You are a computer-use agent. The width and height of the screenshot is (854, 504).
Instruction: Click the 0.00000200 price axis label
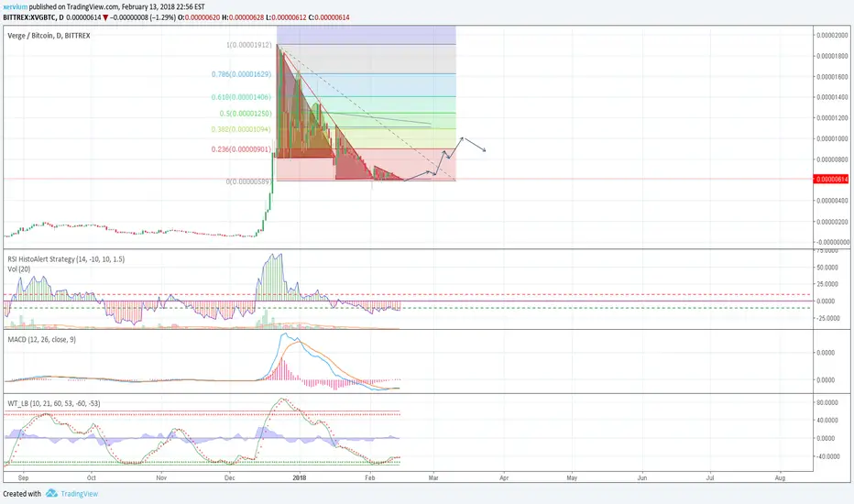click(832, 221)
